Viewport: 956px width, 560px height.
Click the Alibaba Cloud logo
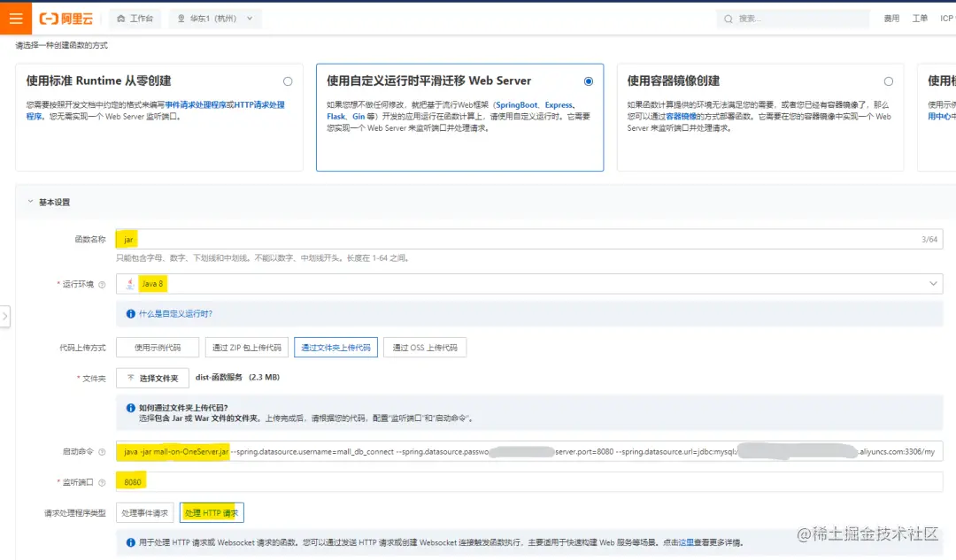[x=66, y=19]
